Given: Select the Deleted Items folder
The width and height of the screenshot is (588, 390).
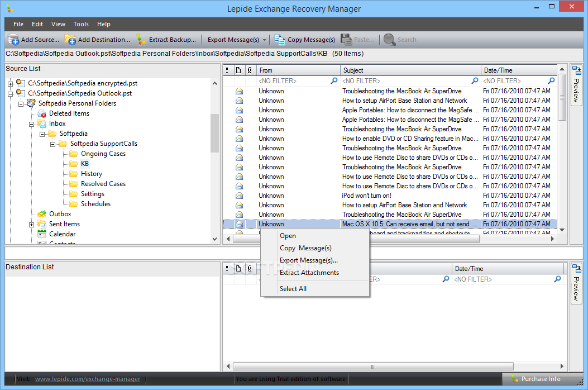Looking at the screenshot, I should click(69, 113).
